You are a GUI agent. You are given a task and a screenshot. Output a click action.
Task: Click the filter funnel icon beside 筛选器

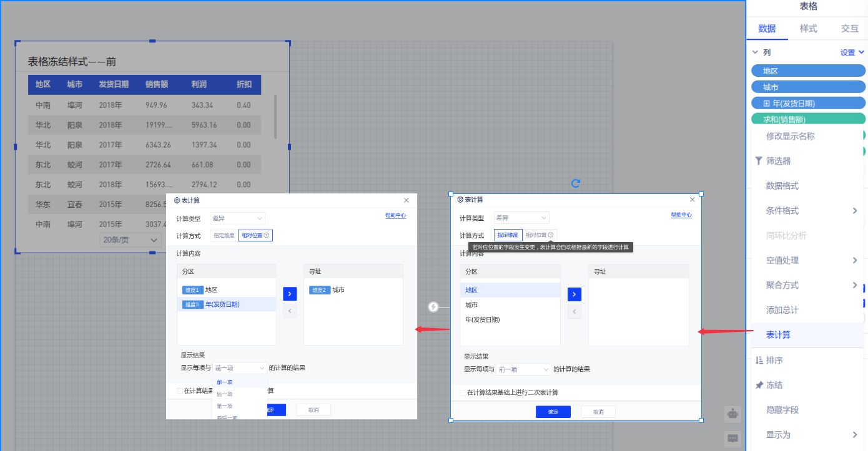(x=758, y=161)
